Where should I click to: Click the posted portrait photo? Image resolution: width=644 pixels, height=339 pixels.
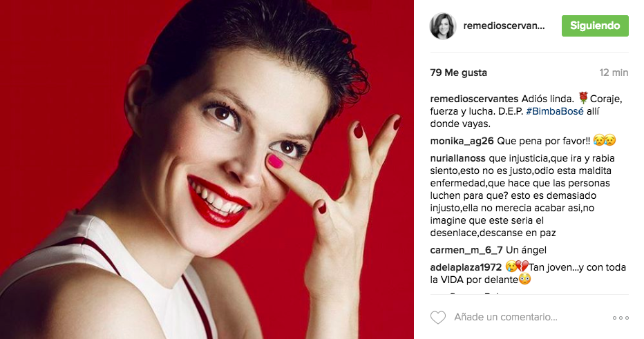point(207,170)
